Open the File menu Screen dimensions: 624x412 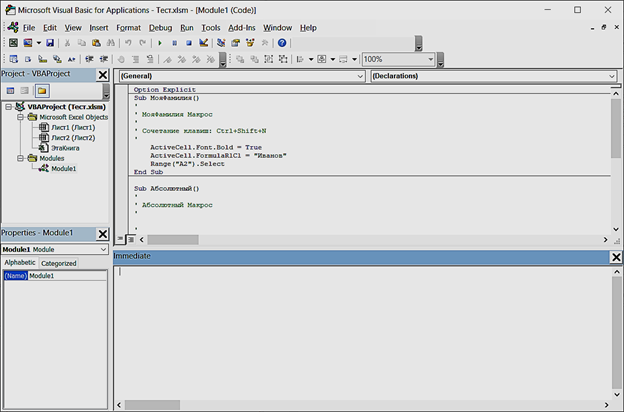29,28
